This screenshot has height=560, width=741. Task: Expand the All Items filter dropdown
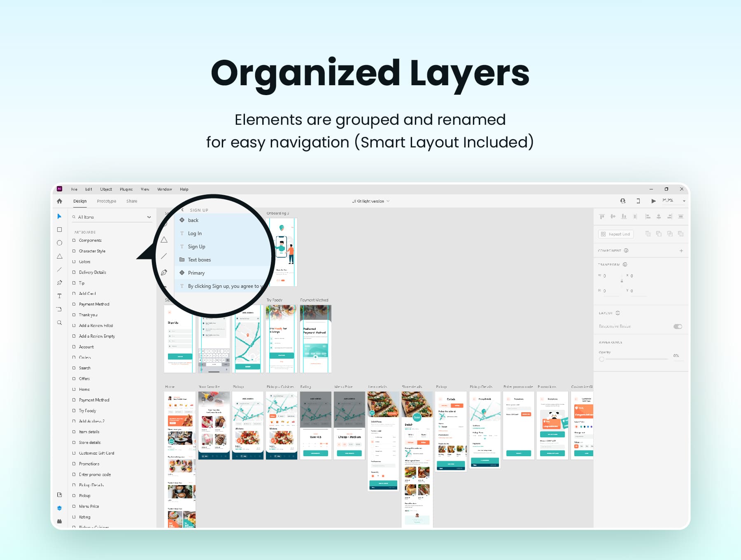click(149, 217)
